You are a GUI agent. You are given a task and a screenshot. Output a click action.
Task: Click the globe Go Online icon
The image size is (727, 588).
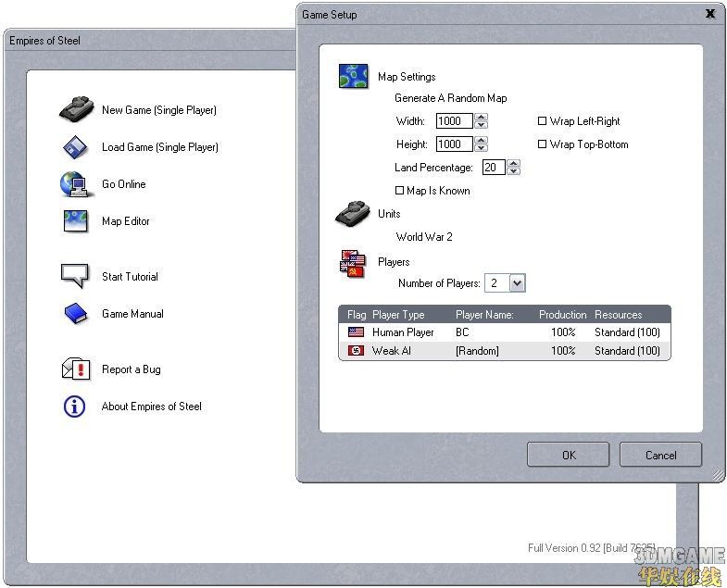coord(74,184)
